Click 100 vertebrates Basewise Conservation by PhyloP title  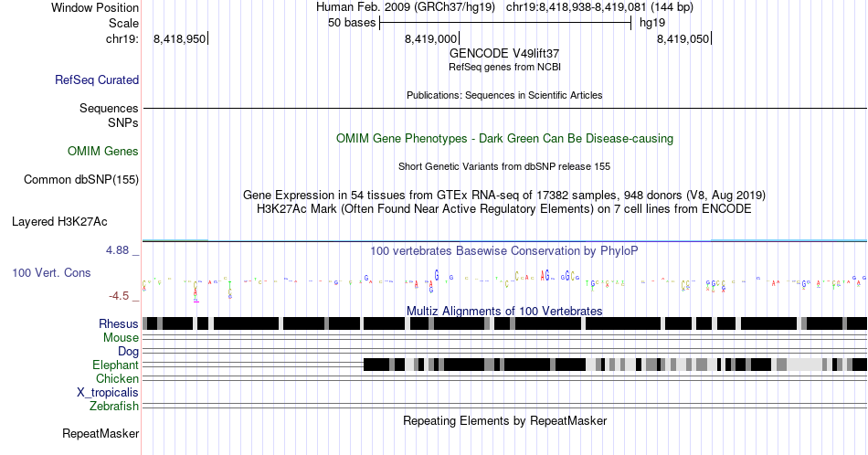click(x=504, y=250)
